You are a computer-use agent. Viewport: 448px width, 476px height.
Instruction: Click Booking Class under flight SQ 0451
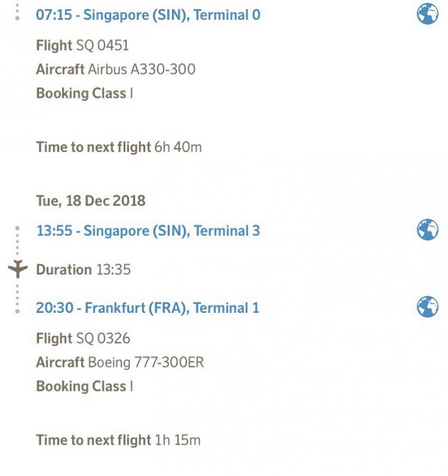[84, 93]
